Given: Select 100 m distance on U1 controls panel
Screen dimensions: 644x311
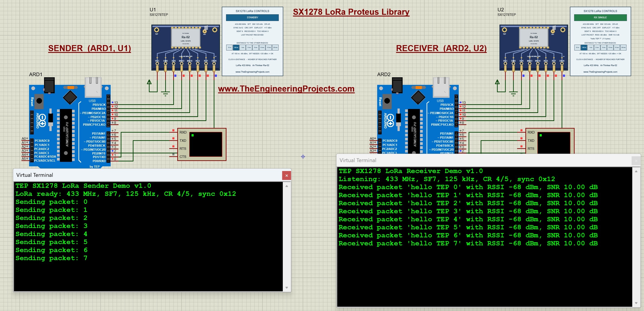Looking at the screenshot, I should click(236, 47).
